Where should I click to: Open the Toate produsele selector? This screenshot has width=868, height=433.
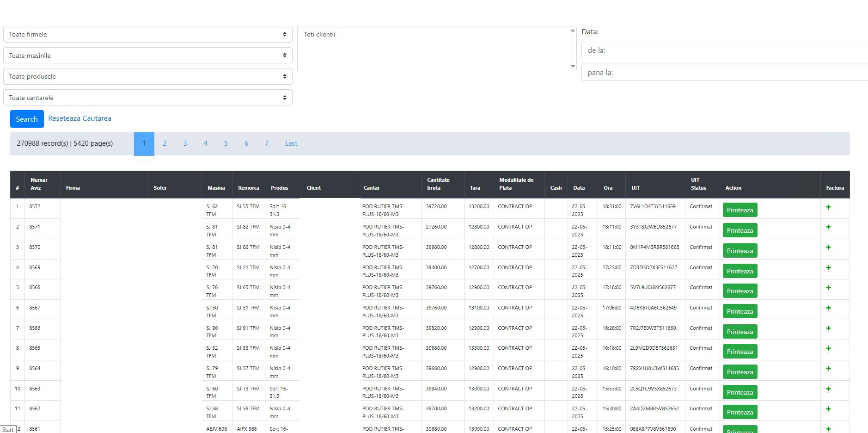click(x=147, y=76)
